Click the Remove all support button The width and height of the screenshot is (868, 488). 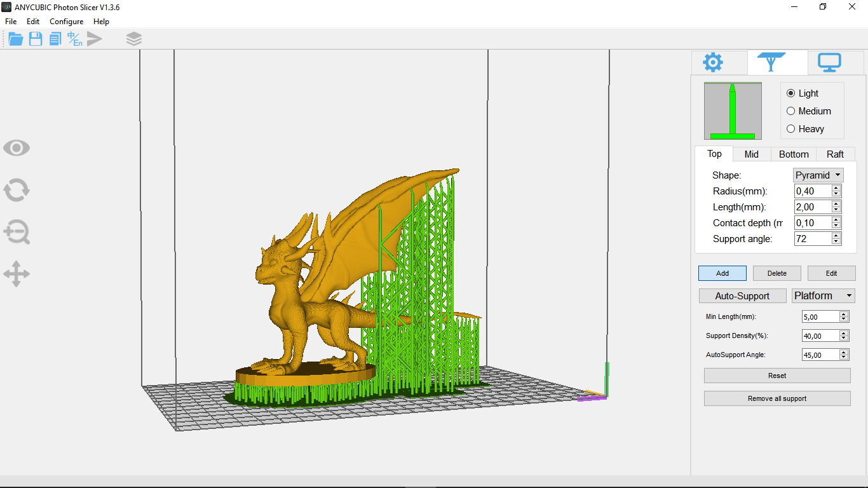coord(776,398)
